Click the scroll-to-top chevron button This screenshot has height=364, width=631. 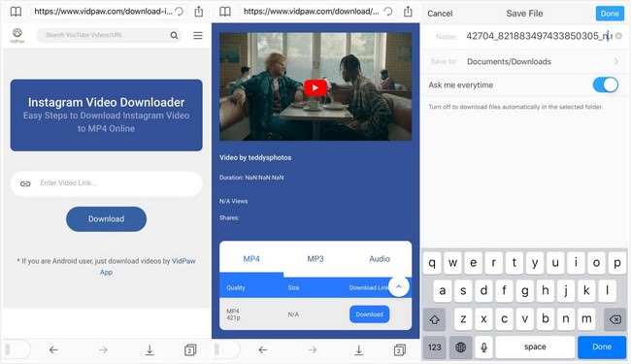tap(399, 286)
